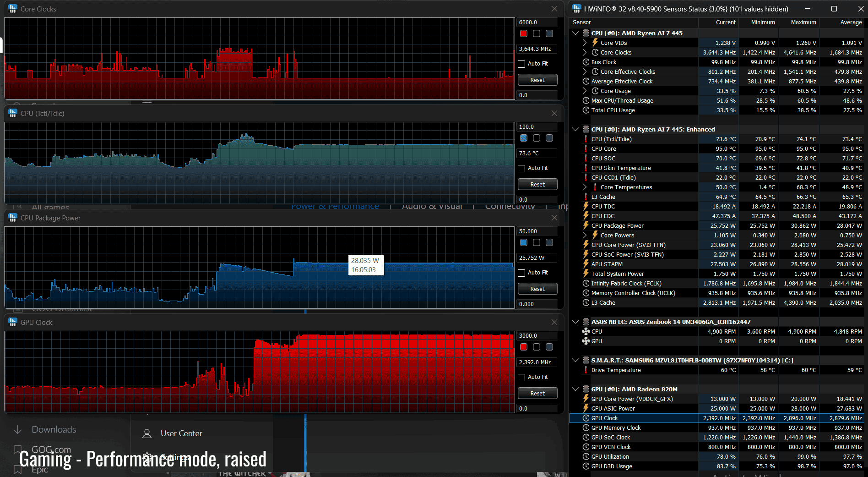Select the GPU D3D Usage sensor row
Viewport: 868px width, 477px height.
click(716, 466)
